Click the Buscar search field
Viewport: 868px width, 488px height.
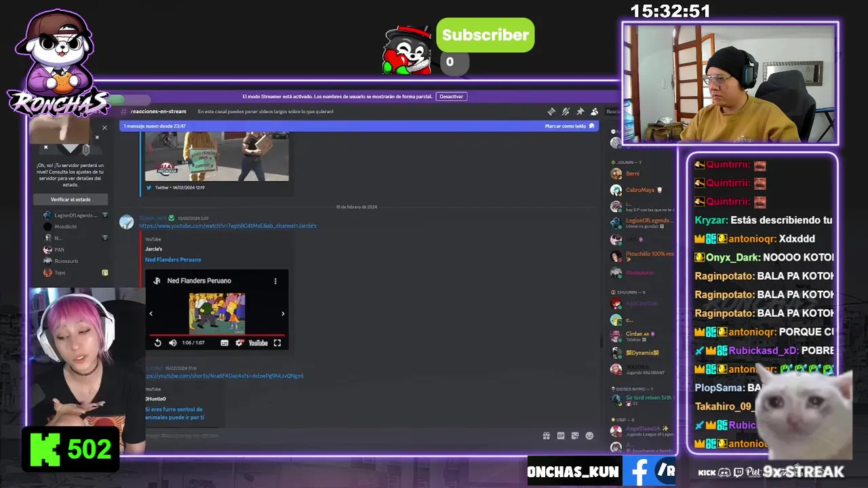[x=612, y=111]
